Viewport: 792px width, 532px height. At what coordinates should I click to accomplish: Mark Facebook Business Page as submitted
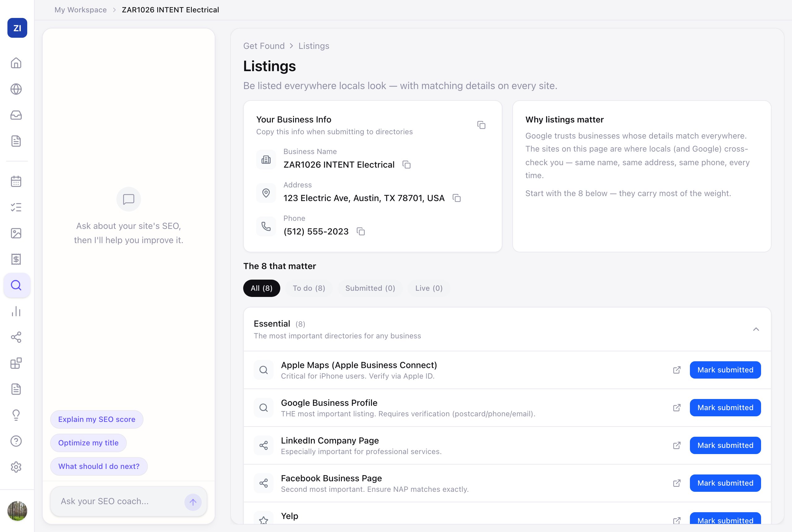[725, 483]
